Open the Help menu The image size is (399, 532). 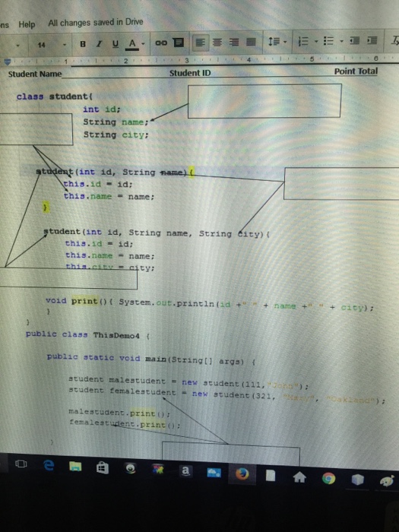pyautogui.click(x=27, y=24)
